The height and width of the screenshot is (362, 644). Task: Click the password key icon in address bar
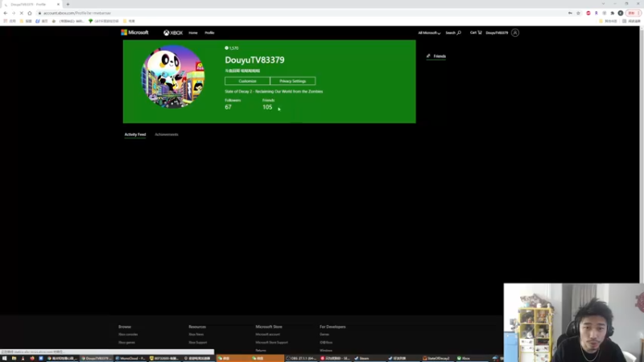(x=570, y=13)
